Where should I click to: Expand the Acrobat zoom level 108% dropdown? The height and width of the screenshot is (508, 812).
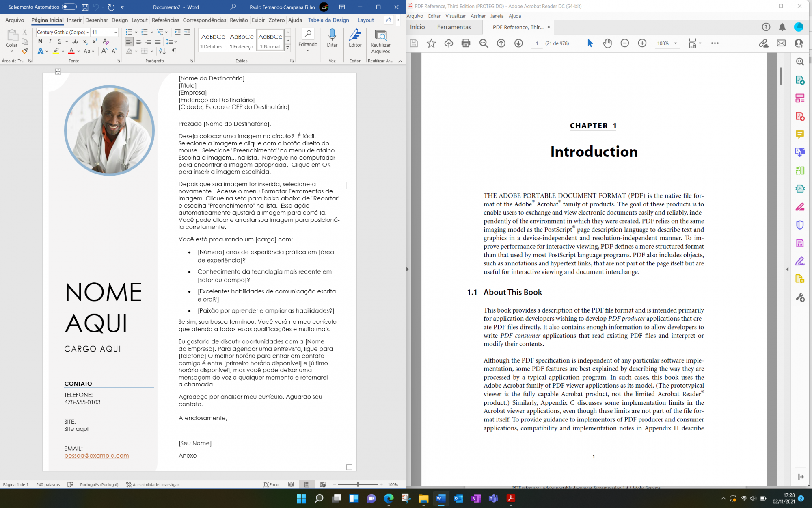tap(676, 43)
